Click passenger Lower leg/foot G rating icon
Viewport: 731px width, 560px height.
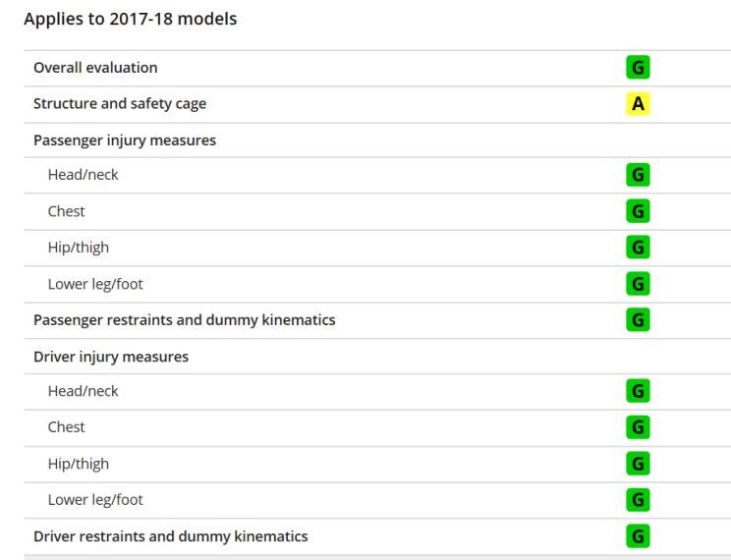(x=638, y=284)
